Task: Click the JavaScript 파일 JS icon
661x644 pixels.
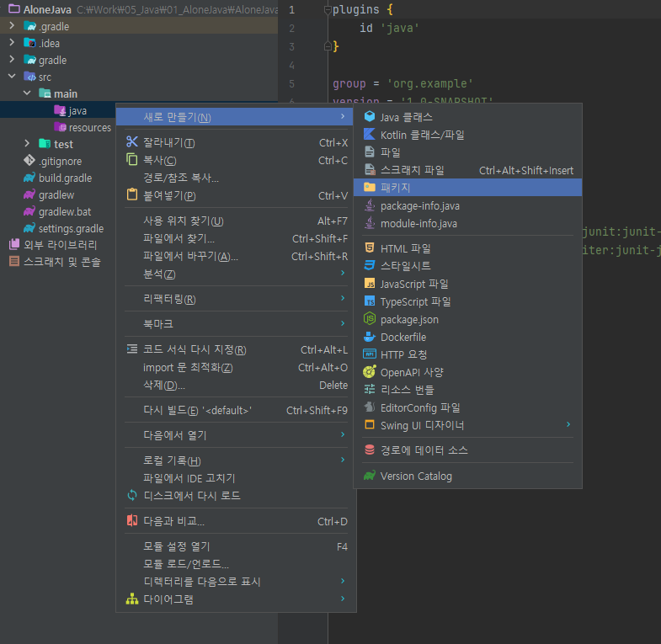Action: [x=370, y=283]
